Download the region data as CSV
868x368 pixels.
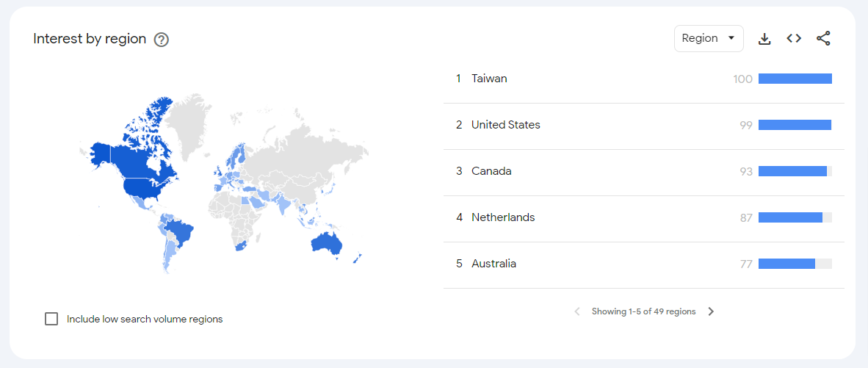point(764,39)
